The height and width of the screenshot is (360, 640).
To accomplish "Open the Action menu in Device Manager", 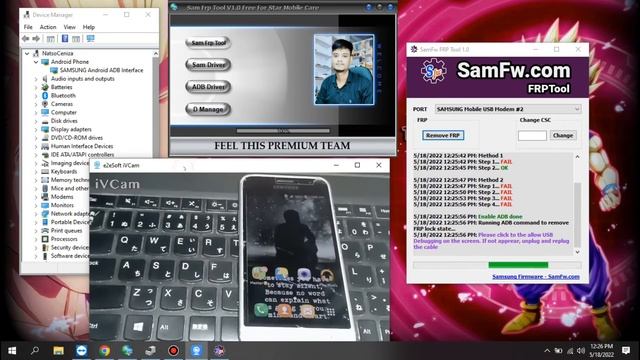I will pyautogui.click(x=48, y=27).
